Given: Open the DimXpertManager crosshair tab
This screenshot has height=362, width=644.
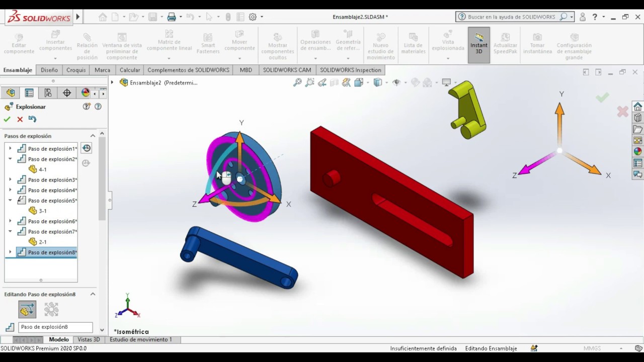Looking at the screenshot, I should (67, 93).
